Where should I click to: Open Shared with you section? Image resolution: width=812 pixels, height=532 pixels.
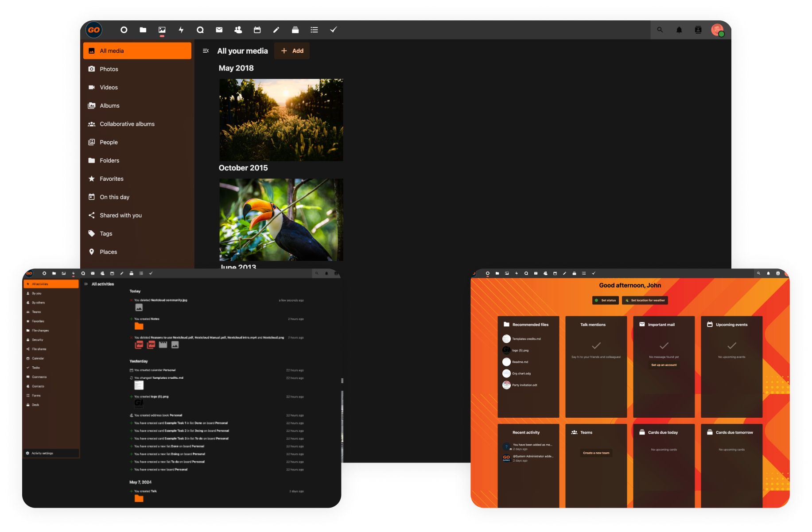[120, 215]
